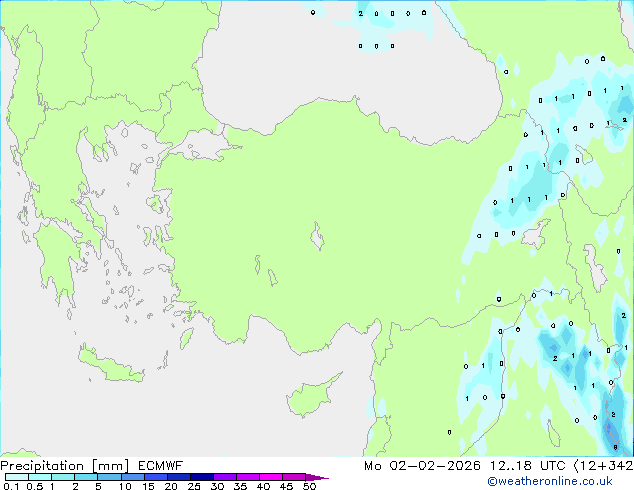Click the '30' legend scale label
634x490 pixels.
[x=217, y=486]
